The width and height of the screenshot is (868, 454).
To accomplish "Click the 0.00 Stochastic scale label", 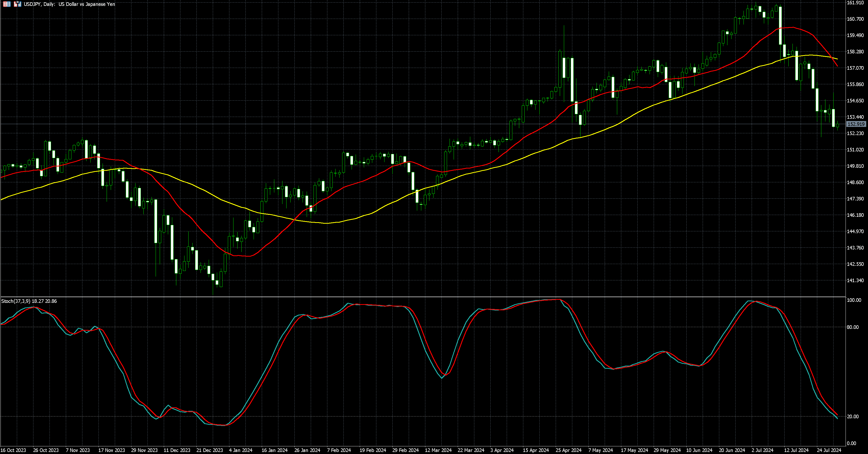I will 851,444.
